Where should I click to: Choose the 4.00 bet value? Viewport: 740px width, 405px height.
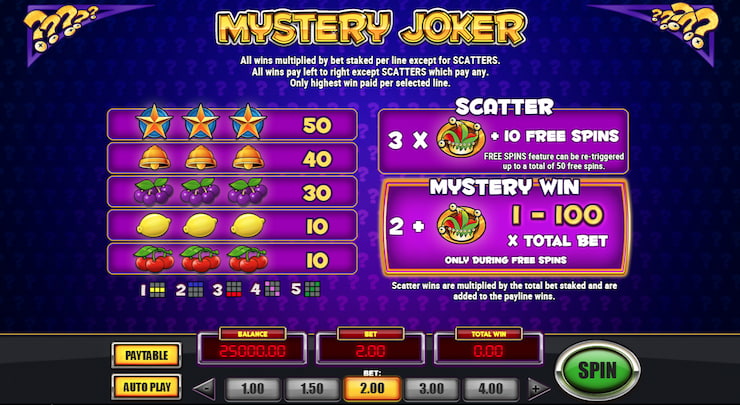click(x=490, y=388)
